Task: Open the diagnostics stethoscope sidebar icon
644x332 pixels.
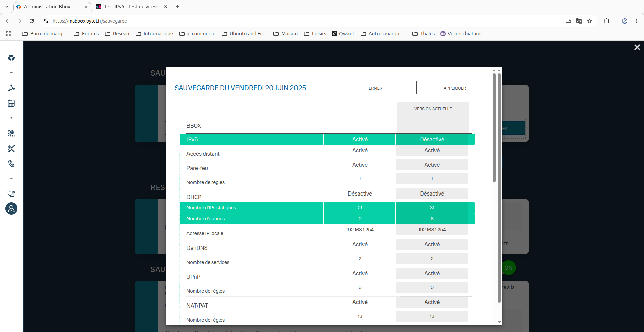Action: tap(11, 193)
